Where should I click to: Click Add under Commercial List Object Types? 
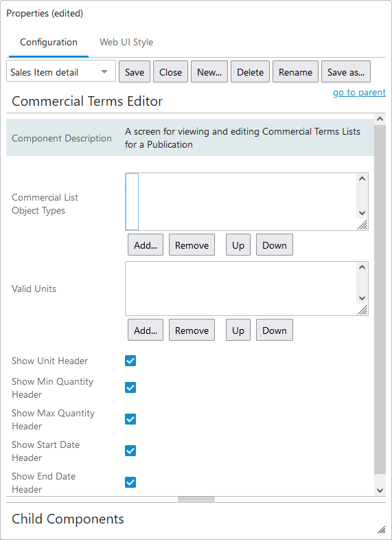(146, 245)
